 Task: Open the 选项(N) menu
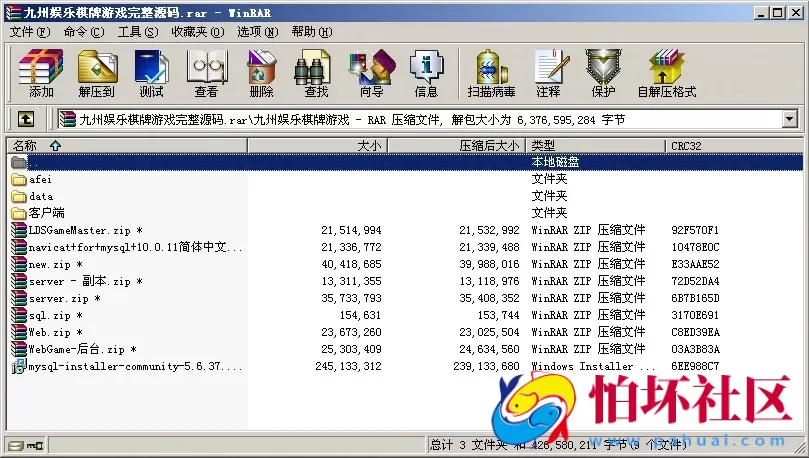[x=257, y=32]
